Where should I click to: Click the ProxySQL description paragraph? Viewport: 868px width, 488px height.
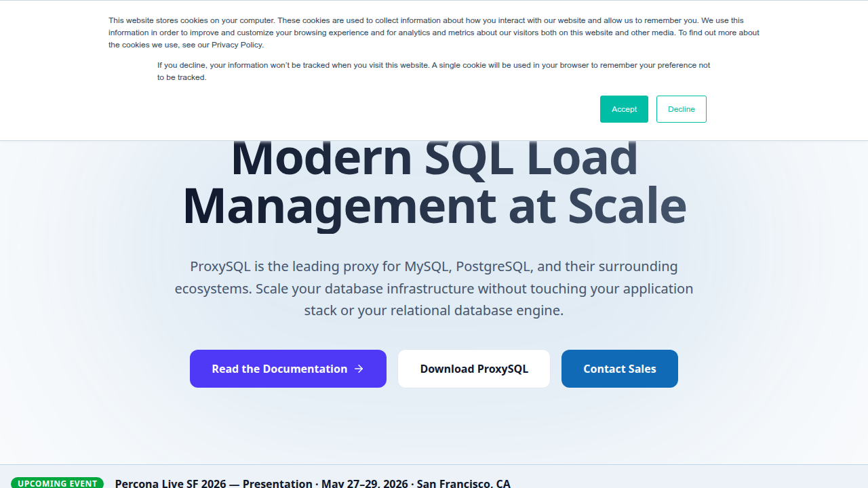click(434, 288)
